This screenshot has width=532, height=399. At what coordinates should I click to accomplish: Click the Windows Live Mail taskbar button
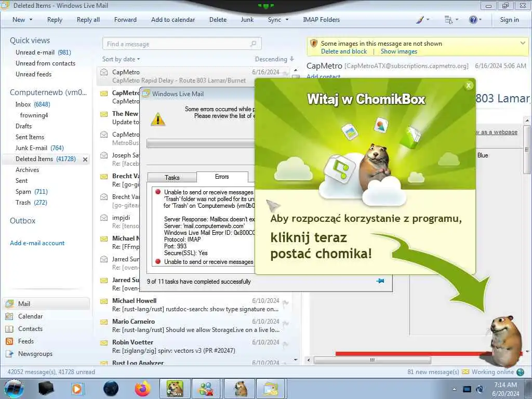click(271, 389)
